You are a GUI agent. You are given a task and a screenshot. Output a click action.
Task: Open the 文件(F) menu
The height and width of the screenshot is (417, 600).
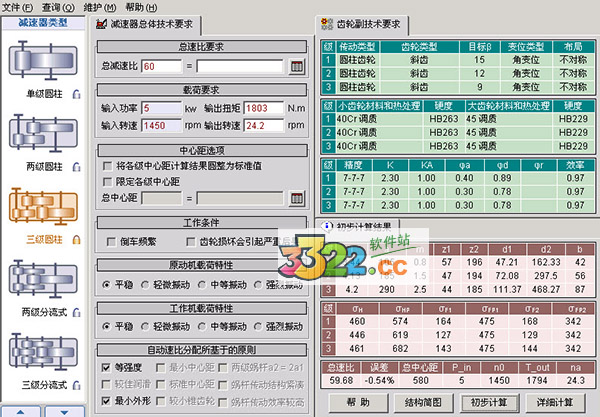17,7
